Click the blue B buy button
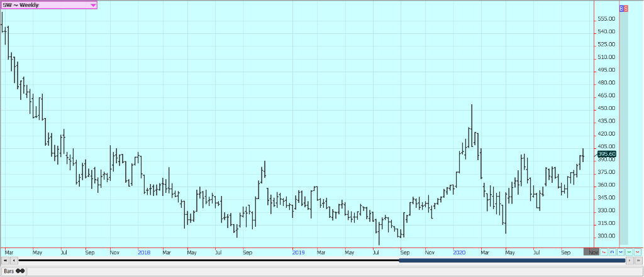Viewport: 644px width, 277px height. tap(621, 8)
